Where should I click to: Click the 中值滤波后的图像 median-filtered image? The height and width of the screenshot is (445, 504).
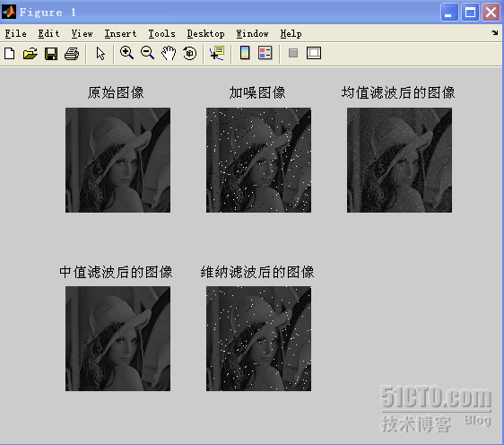(x=118, y=339)
